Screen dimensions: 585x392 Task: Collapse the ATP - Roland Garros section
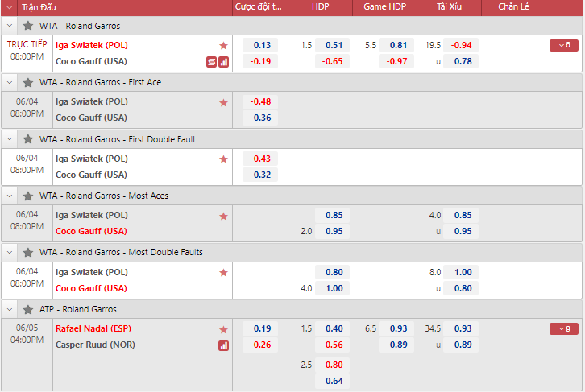[10, 309]
